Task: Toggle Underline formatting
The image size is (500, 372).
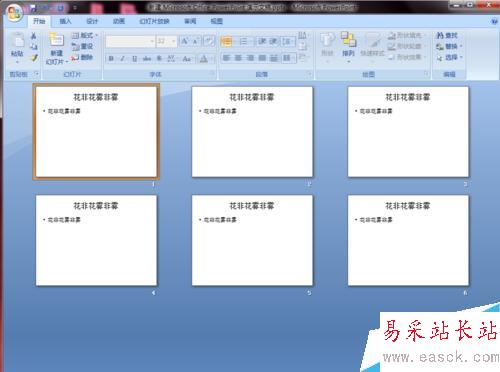Action: (134, 59)
